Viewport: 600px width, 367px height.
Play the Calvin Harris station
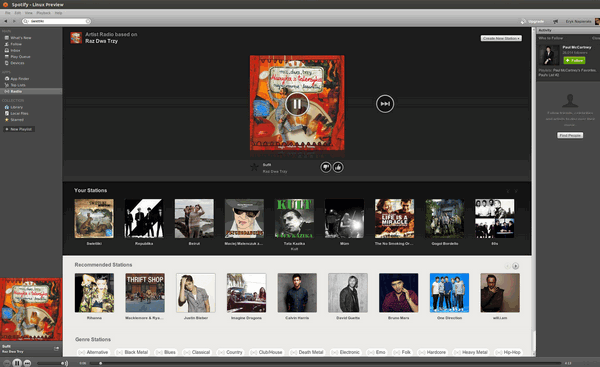pyautogui.click(x=297, y=293)
